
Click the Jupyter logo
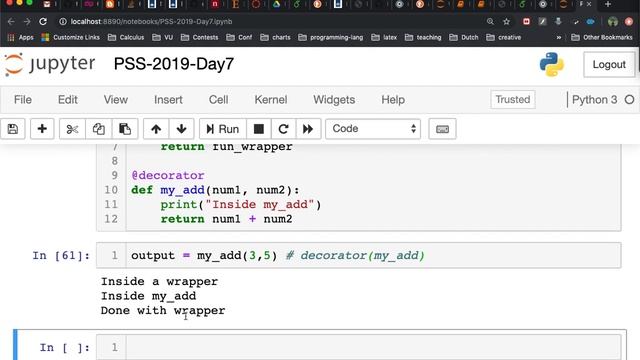tap(50, 64)
